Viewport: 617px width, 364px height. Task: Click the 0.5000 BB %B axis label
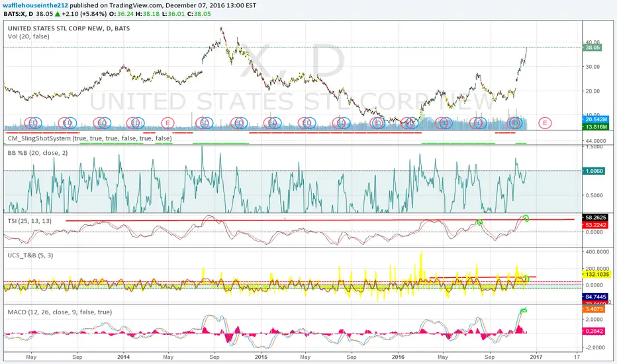tap(594, 195)
